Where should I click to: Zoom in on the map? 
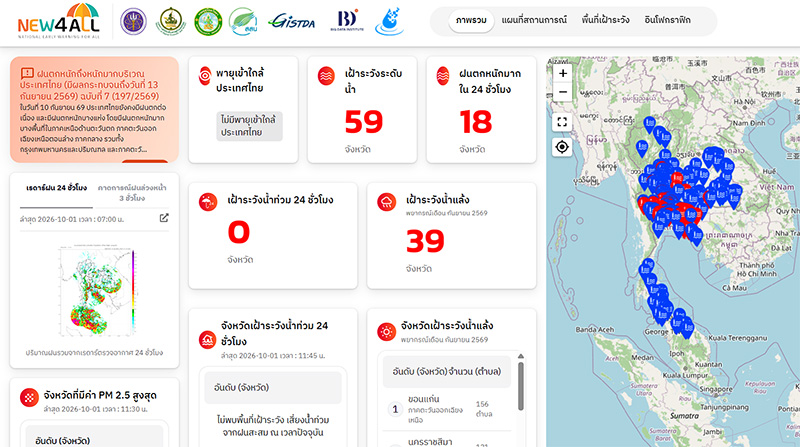pyautogui.click(x=563, y=73)
